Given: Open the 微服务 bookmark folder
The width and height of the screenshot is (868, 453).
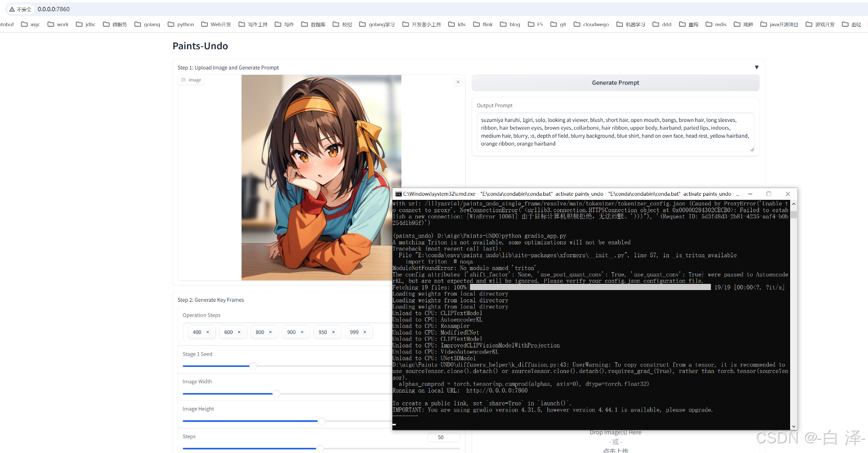Looking at the screenshot, I should click(115, 24).
